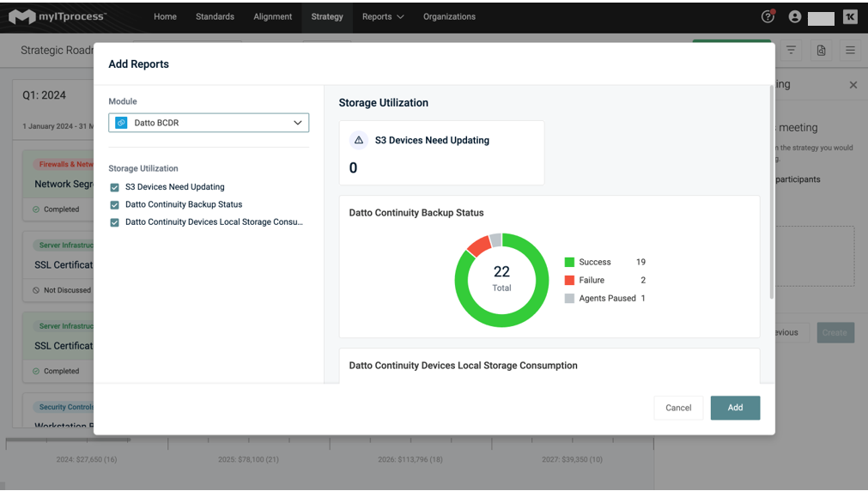Image resolution: width=868 pixels, height=491 pixels.
Task: Open the filter icon on roadmap toolbar
Action: click(791, 51)
